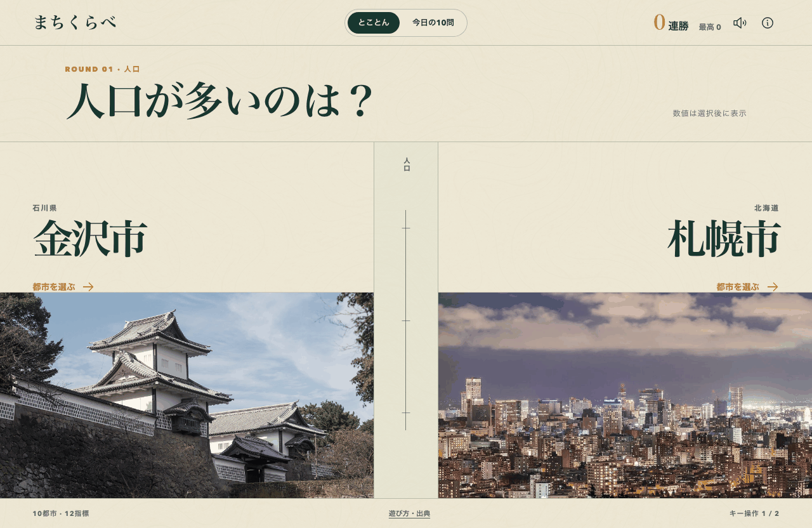Click the ROUND 01 · 人口 label

(x=102, y=69)
